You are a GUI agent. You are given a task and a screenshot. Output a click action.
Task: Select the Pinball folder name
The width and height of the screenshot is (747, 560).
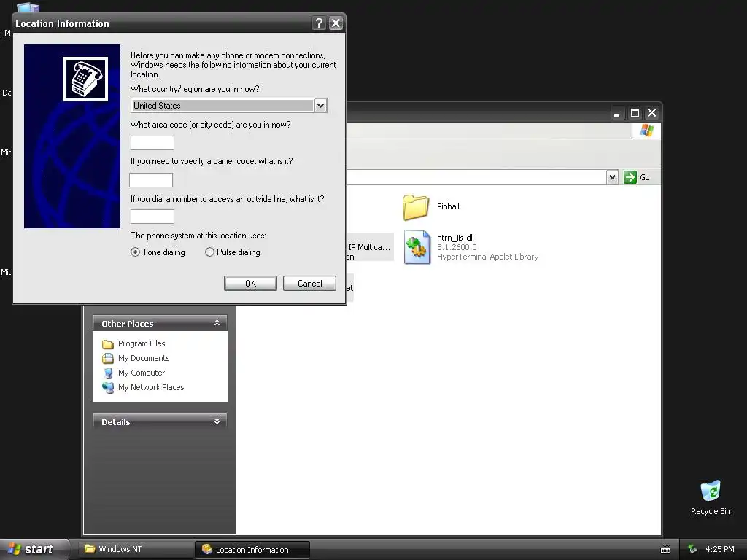(x=449, y=206)
